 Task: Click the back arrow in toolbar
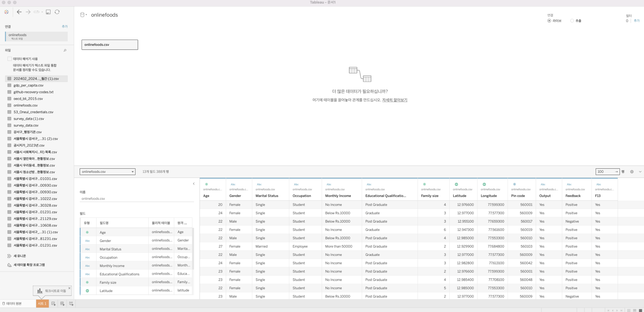[19, 12]
